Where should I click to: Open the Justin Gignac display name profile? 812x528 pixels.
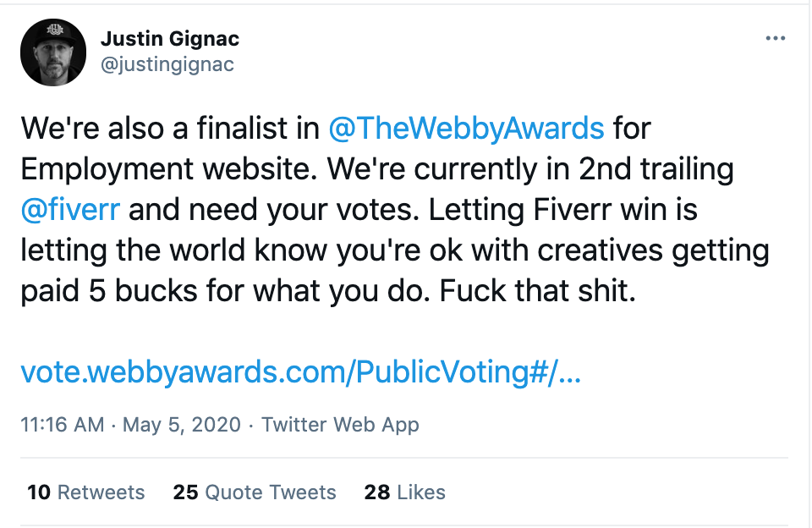point(170,39)
